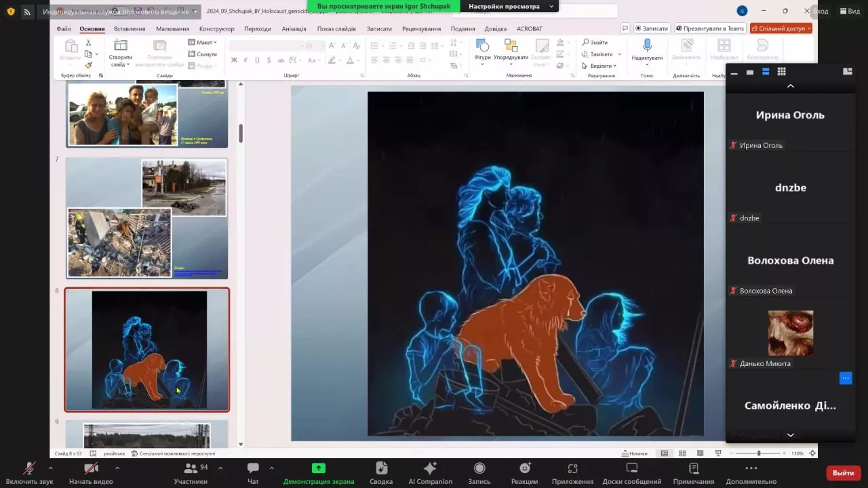Open the Чат chat panel
The width and height of the screenshot is (868, 488).
[x=253, y=473]
